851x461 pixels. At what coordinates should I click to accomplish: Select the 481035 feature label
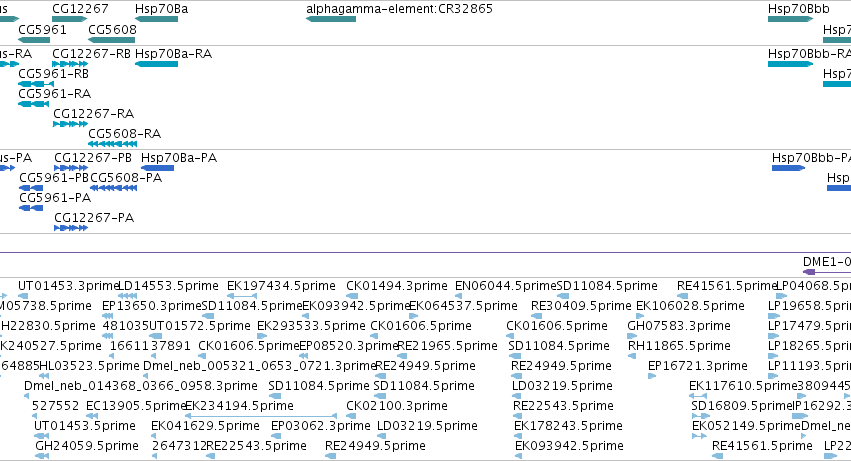[x=125, y=326]
